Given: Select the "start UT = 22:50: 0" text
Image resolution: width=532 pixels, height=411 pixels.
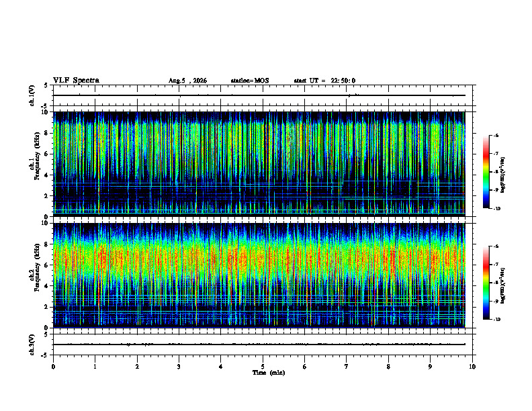Looking at the screenshot, I should (x=324, y=81).
